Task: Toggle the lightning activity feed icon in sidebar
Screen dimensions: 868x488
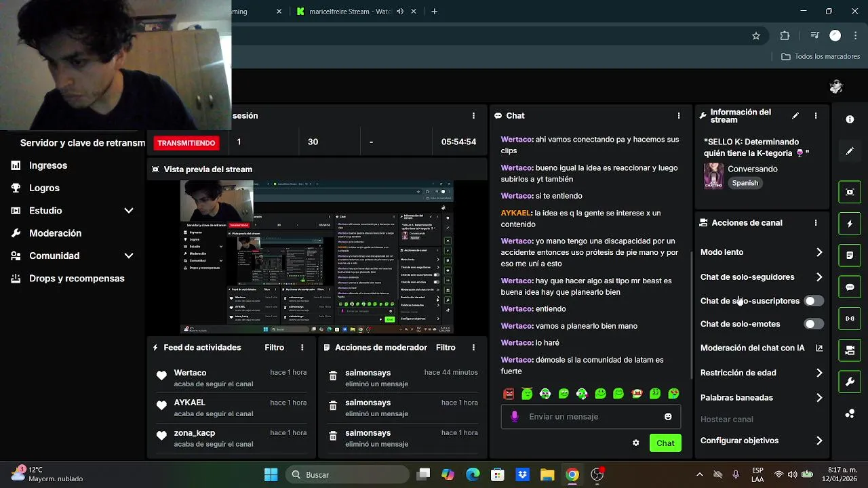Action: 850,224
